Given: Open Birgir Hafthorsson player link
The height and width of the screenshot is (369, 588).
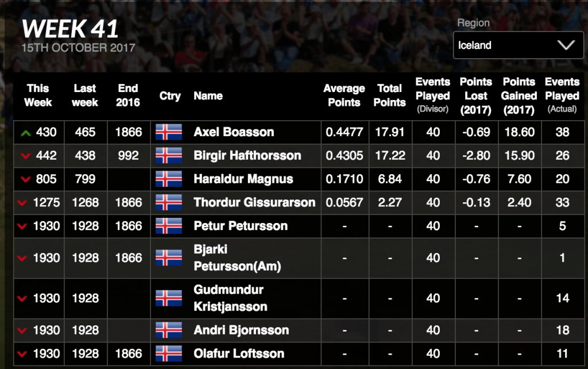Looking at the screenshot, I should (247, 156).
